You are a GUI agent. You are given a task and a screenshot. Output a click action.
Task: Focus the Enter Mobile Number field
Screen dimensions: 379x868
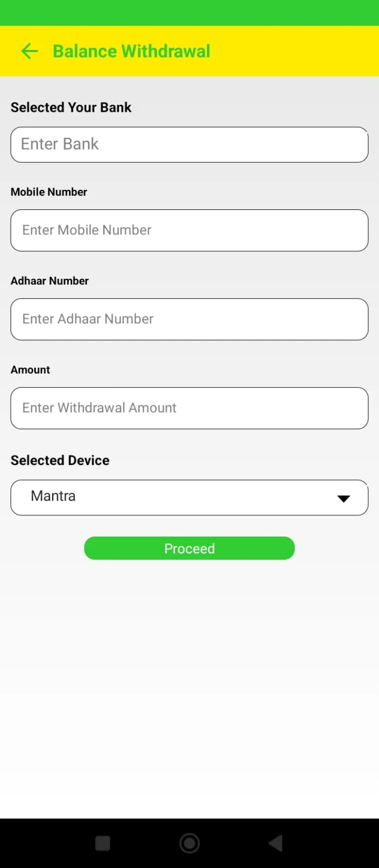(189, 230)
